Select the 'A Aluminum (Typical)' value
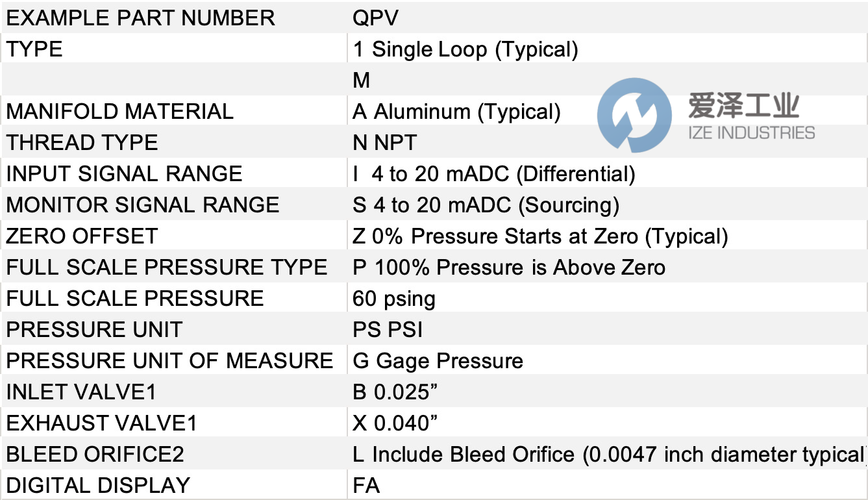This screenshot has width=868, height=500. tap(456, 112)
